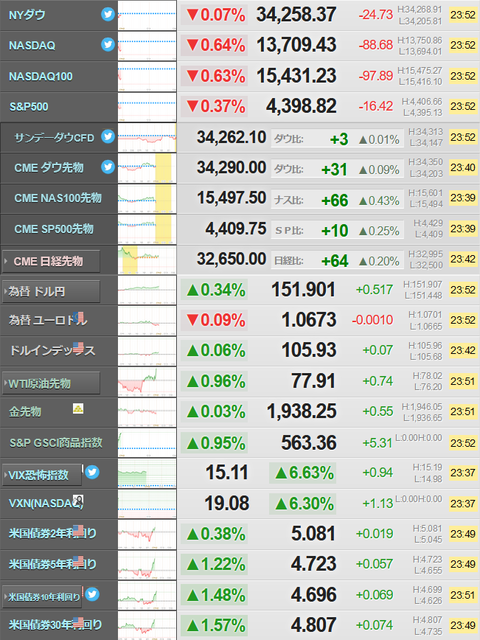
Task: Open the S&P500 index label
Action: pyautogui.click(x=29, y=107)
